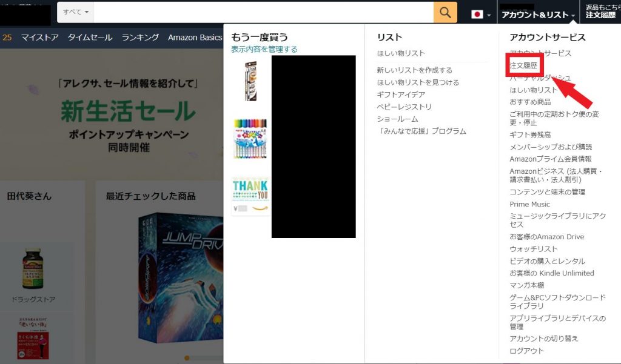Open コンテンツと端末の管理
This screenshot has height=364, width=621.
548,192
